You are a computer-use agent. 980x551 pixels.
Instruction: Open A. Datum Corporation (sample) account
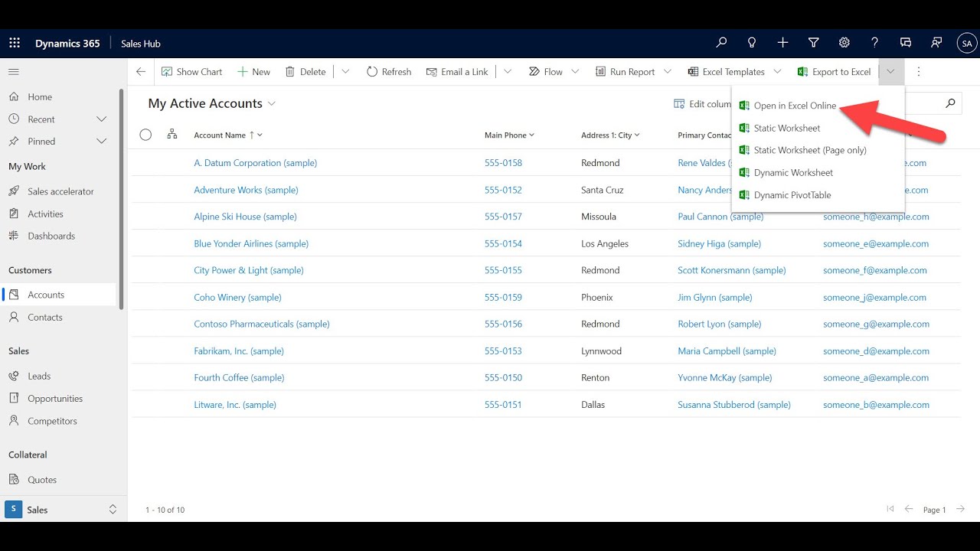[x=255, y=163]
